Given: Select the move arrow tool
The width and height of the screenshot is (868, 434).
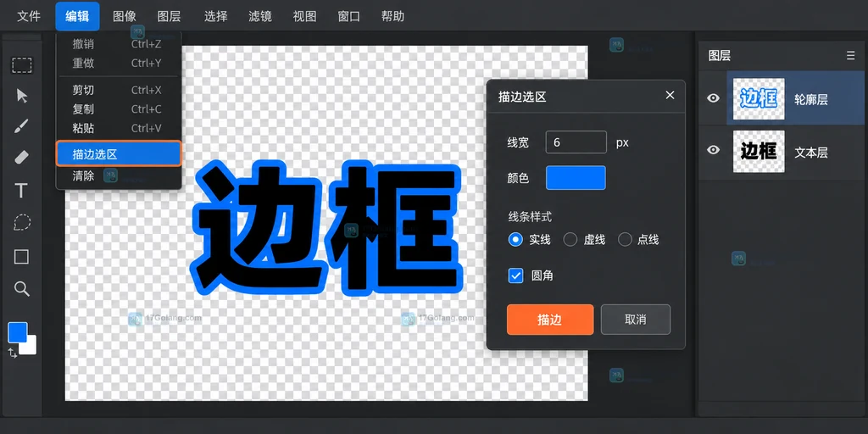Looking at the screenshot, I should click(22, 96).
